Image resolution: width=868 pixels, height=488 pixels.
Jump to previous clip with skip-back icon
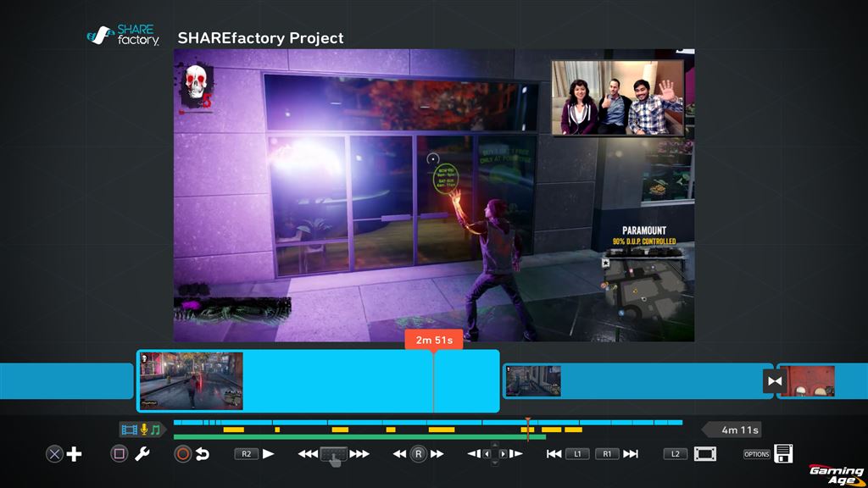tap(554, 454)
